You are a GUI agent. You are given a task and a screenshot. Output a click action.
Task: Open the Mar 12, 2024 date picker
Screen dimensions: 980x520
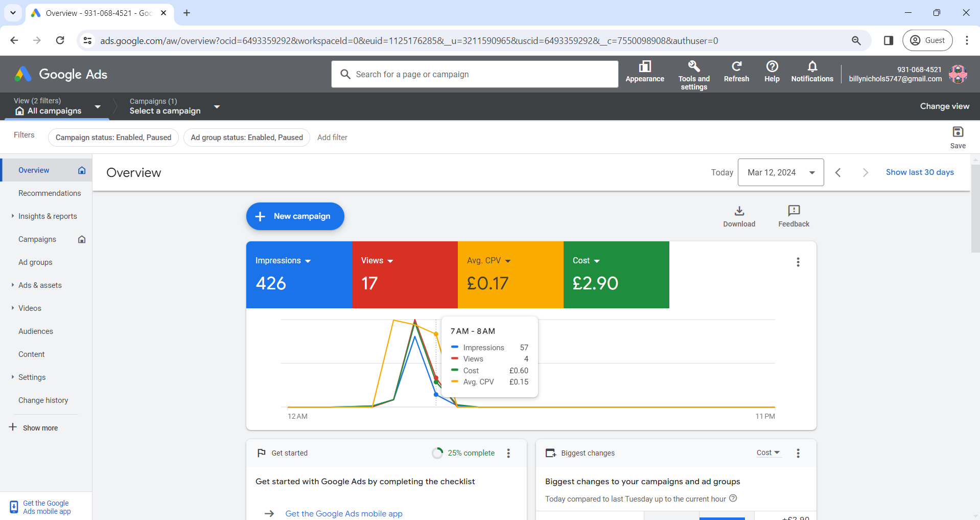(781, 172)
